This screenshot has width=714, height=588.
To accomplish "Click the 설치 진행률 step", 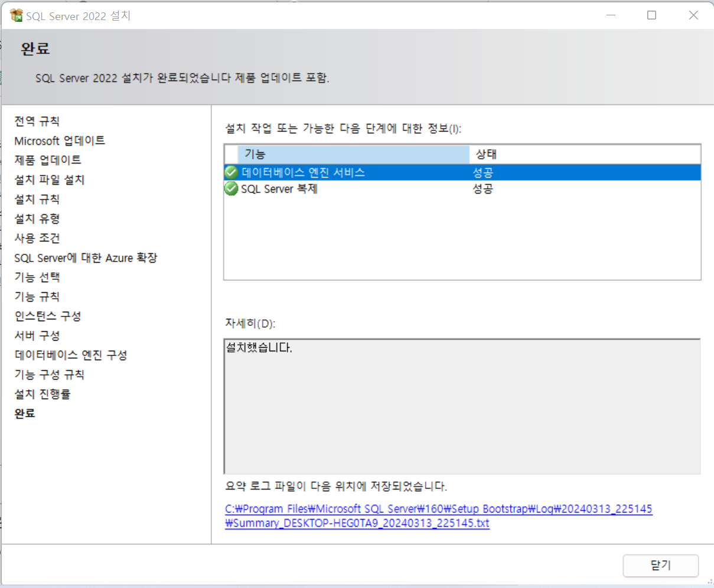I will click(42, 394).
